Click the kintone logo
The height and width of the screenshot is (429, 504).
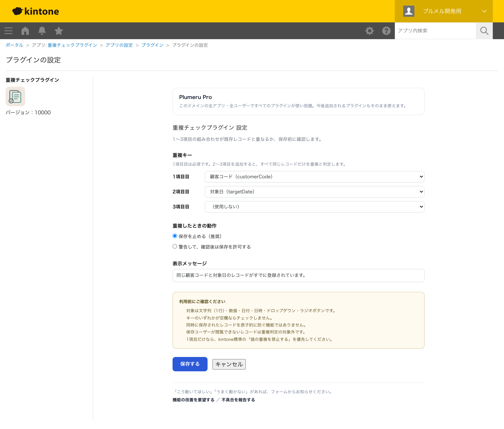[36, 11]
